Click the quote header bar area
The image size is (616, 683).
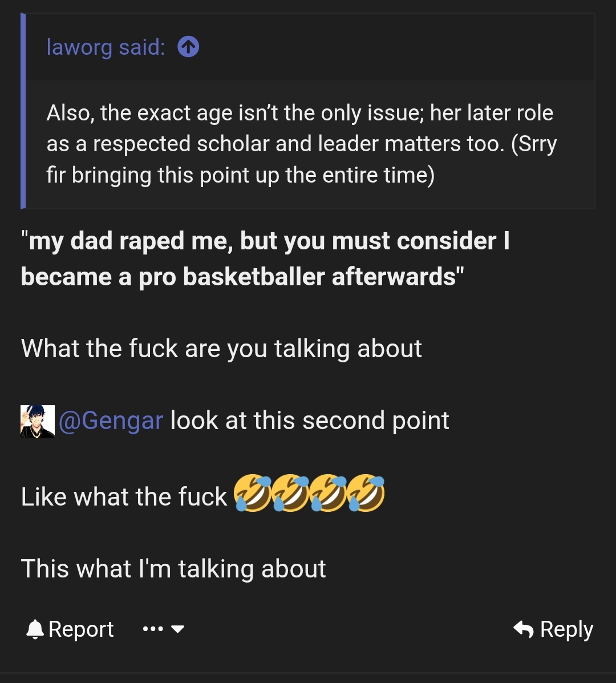pos(310,47)
